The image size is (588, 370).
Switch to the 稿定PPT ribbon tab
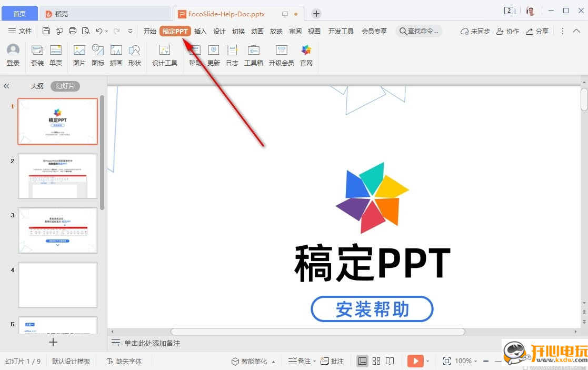175,31
